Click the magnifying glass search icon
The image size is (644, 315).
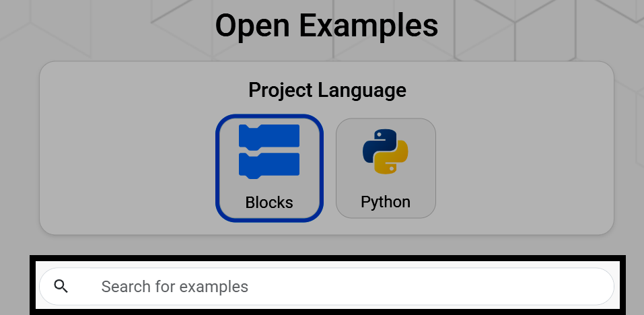point(61,286)
